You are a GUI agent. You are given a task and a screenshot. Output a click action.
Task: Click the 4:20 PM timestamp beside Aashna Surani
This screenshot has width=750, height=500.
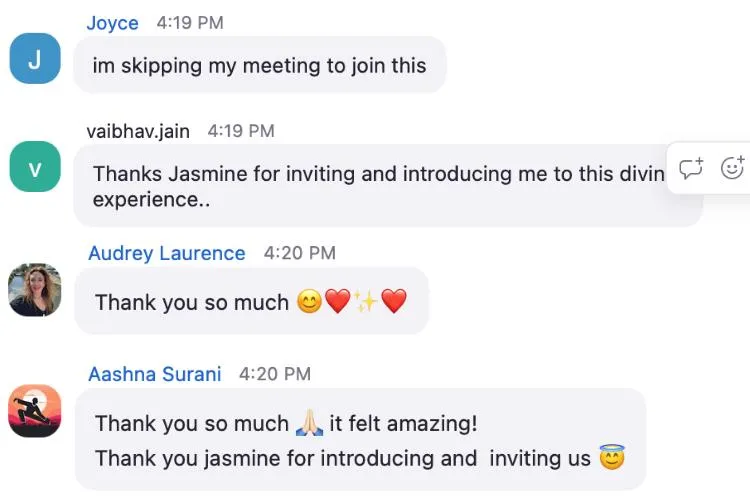pyautogui.click(x=275, y=374)
